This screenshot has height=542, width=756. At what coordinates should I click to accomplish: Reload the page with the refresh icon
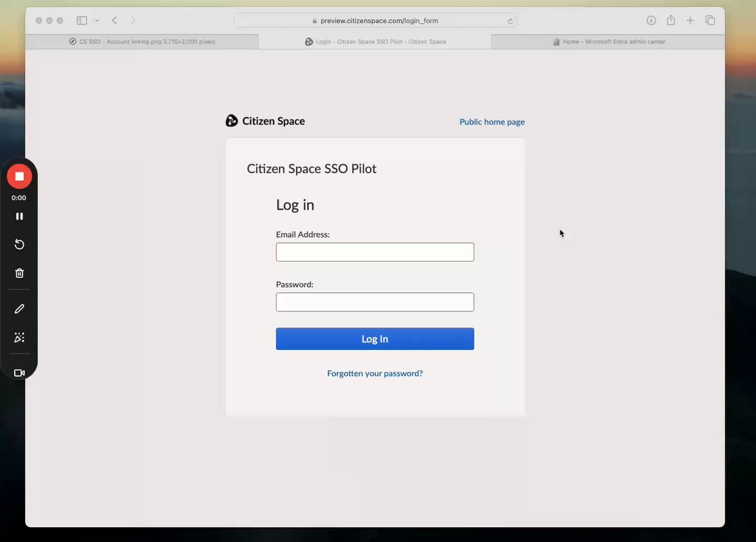pos(510,21)
